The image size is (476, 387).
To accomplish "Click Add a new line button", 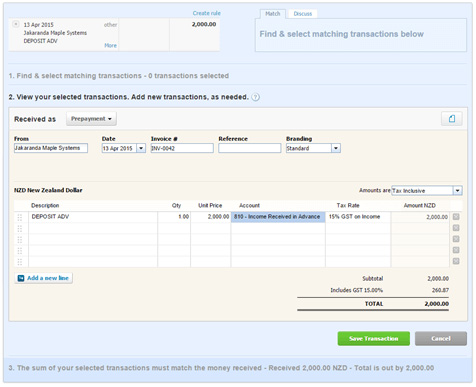I will 44,278.
